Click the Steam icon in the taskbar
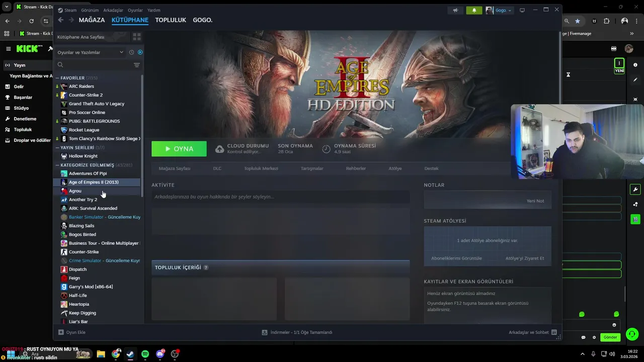 pyautogui.click(x=130, y=354)
